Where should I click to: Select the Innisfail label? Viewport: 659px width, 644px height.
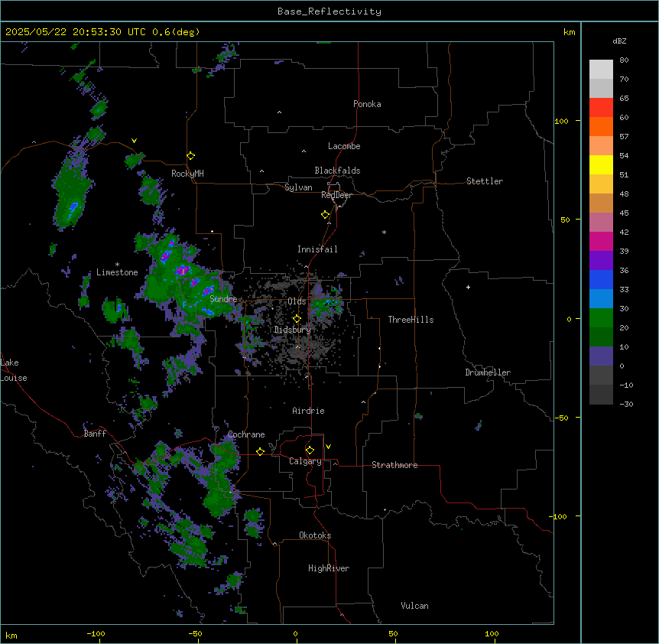317,249
